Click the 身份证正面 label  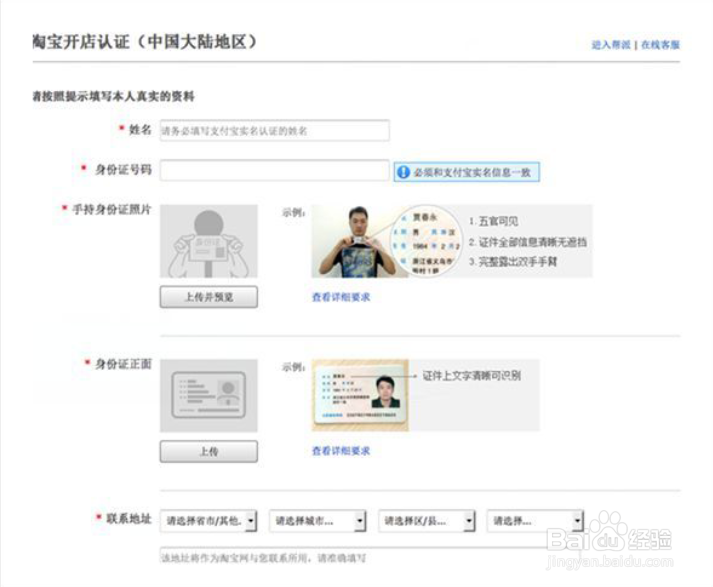(123, 364)
